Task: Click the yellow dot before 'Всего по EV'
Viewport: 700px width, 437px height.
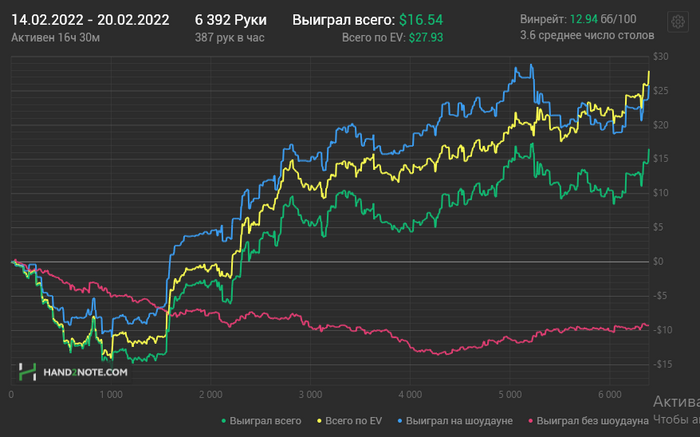Action: tap(319, 421)
